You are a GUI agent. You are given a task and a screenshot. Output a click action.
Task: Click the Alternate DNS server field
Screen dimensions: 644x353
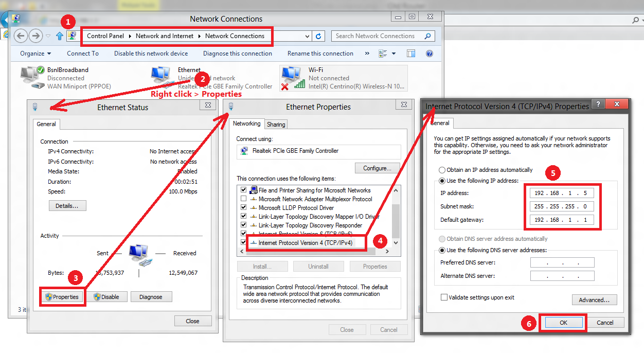[562, 276]
